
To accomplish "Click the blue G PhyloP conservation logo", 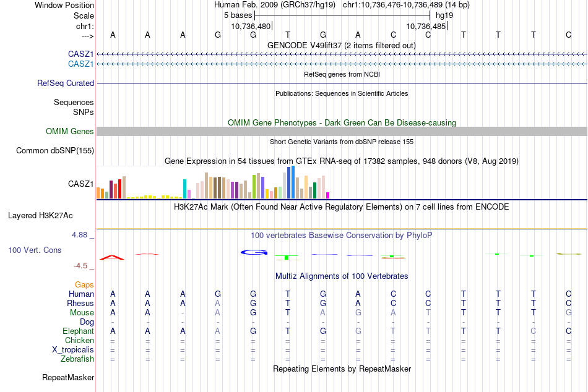I will pyautogui.click(x=254, y=252).
